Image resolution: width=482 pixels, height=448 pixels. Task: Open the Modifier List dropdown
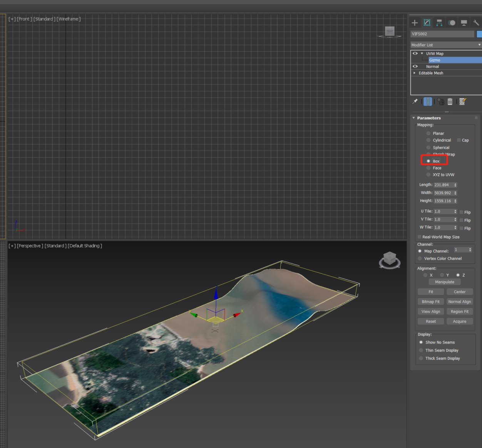(x=479, y=45)
